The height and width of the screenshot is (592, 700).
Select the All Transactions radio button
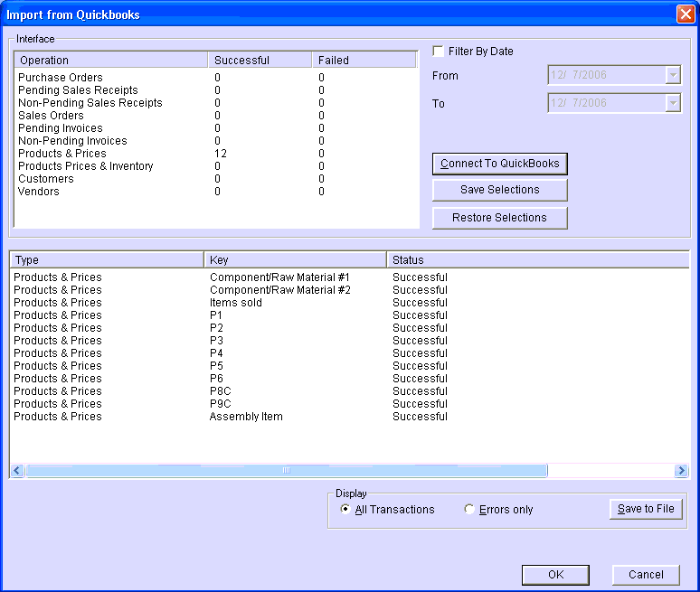click(345, 509)
